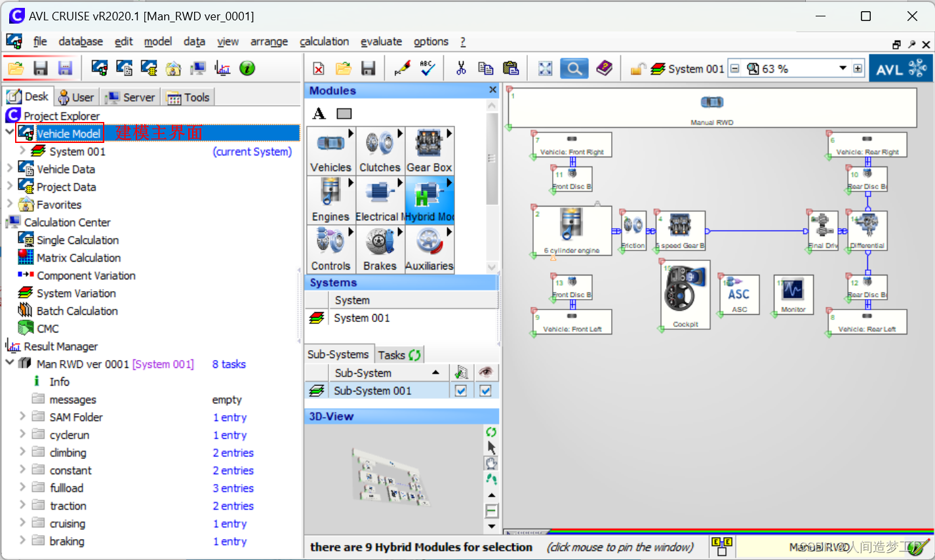Image resolution: width=935 pixels, height=560 pixels.
Task: Open the Brakes module group
Action: [x=380, y=249]
